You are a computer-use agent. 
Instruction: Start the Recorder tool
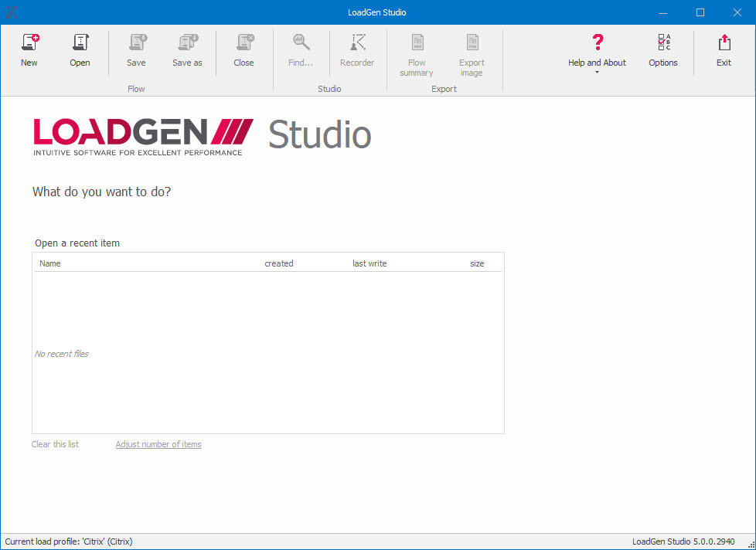pyautogui.click(x=357, y=50)
